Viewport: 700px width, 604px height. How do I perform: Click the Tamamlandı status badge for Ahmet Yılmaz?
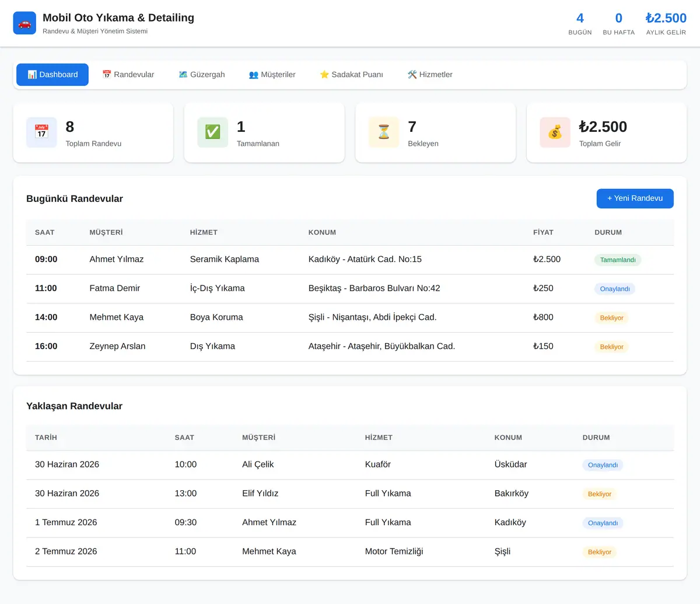[618, 260]
